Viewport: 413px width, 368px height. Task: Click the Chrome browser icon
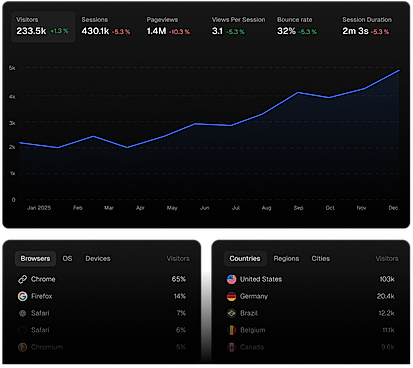(x=22, y=279)
